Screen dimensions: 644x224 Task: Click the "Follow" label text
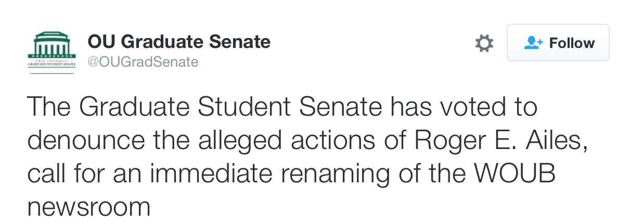point(572,43)
